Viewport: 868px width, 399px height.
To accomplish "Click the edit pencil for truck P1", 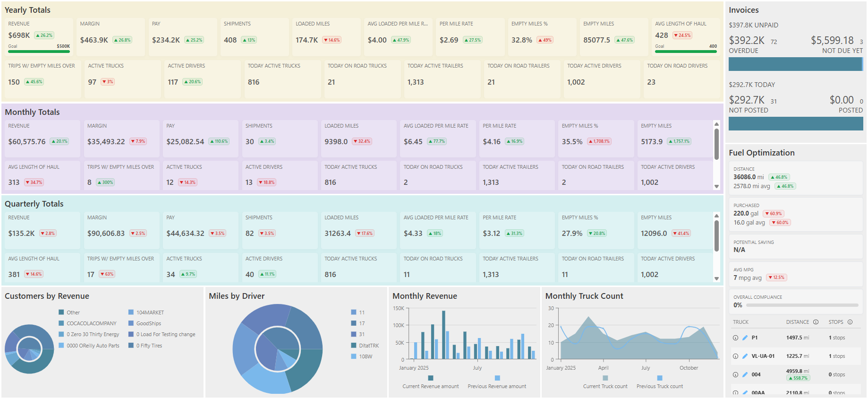I will coord(745,338).
